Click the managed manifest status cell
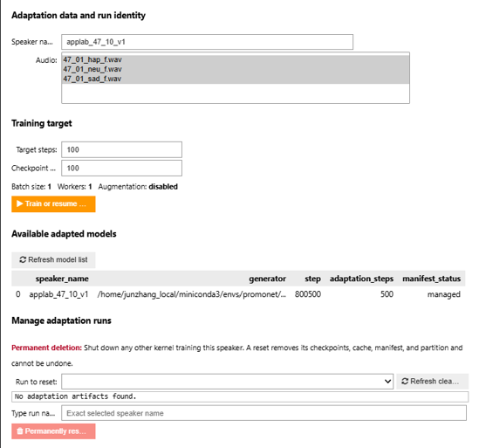Image resolution: width=479 pixels, height=448 pixels. pos(443,294)
